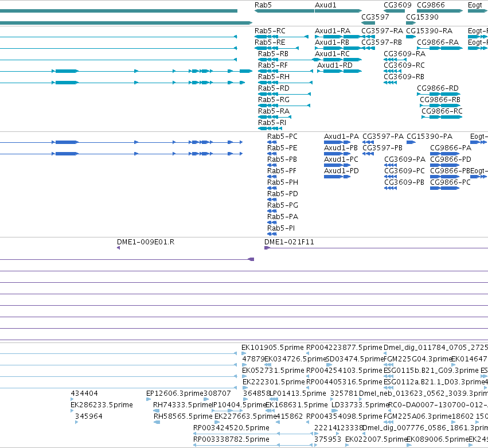The width and height of the screenshot is (488, 448).
Task: Click EST label LD33733.5prime
Action: pos(360,405)
